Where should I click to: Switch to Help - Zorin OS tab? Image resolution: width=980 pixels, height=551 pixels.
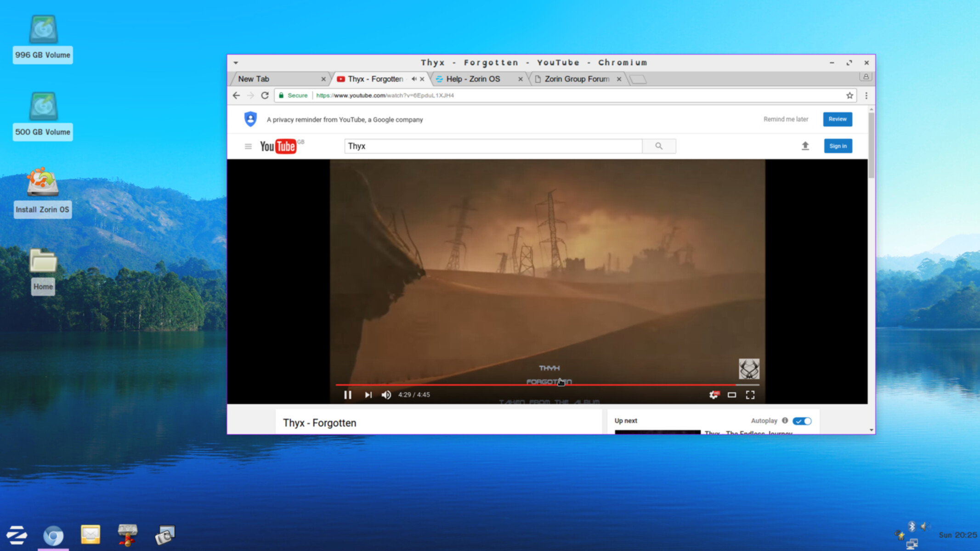click(473, 79)
